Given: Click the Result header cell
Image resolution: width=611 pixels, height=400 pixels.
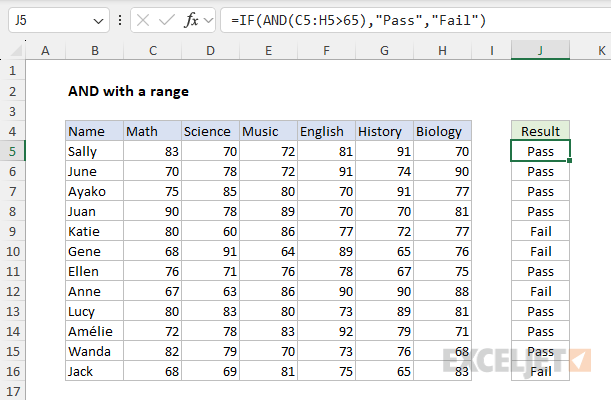Looking at the screenshot, I should 540,131.
